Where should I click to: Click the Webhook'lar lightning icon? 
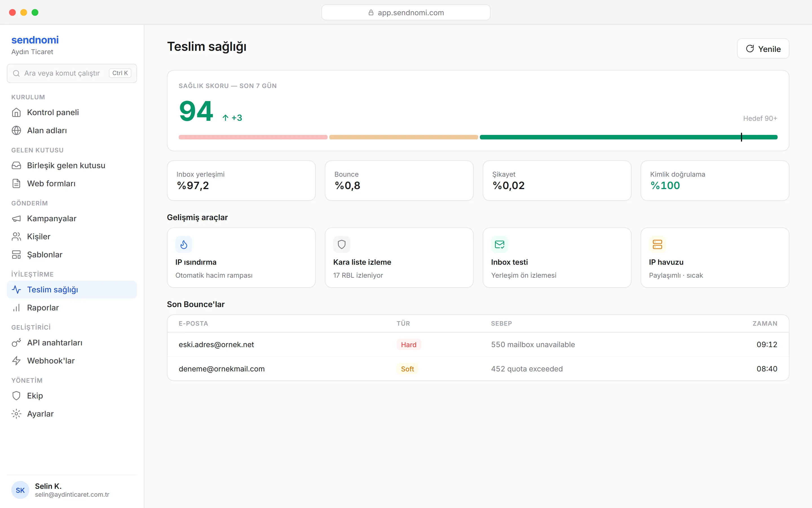click(x=16, y=361)
